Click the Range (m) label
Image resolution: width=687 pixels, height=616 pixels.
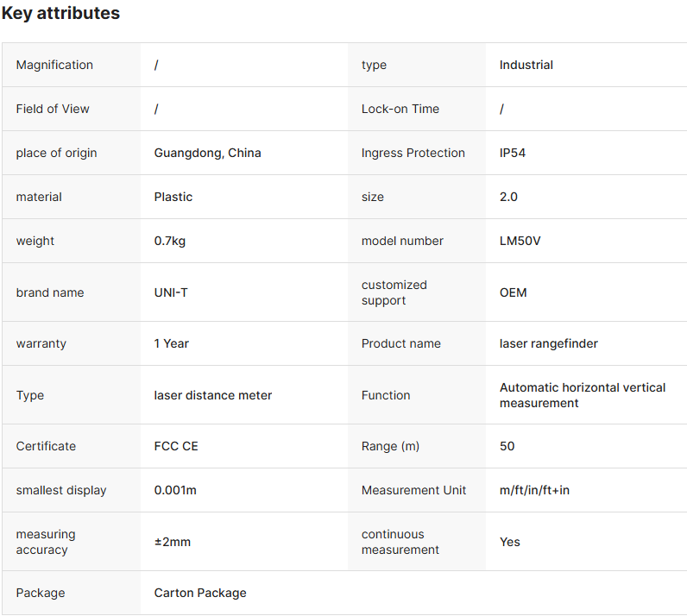coord(390,446)
